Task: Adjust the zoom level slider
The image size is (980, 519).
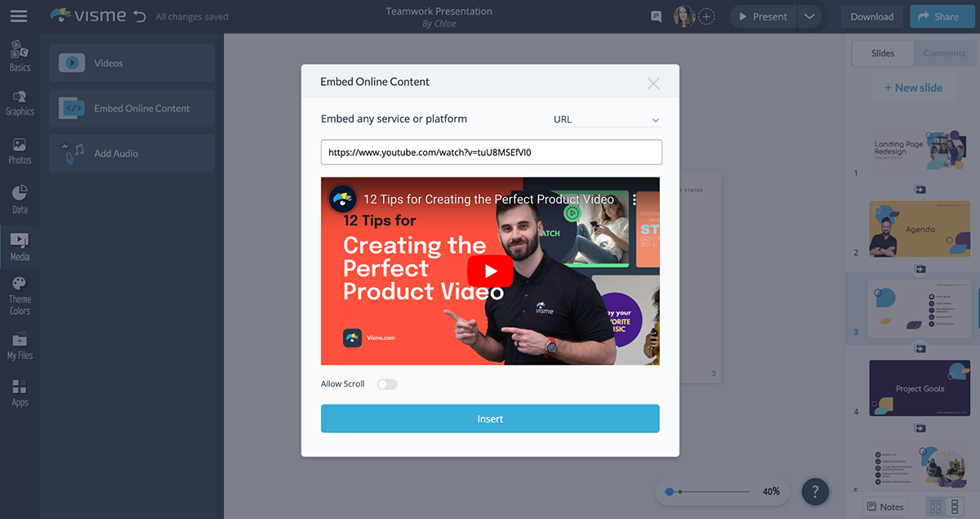Action: click(670, 492)
